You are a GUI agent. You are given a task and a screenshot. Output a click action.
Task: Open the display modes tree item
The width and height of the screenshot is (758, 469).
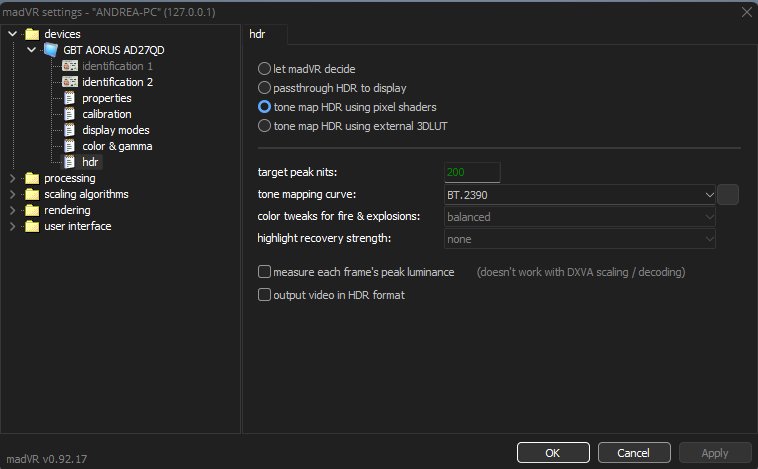coord(116,130)
